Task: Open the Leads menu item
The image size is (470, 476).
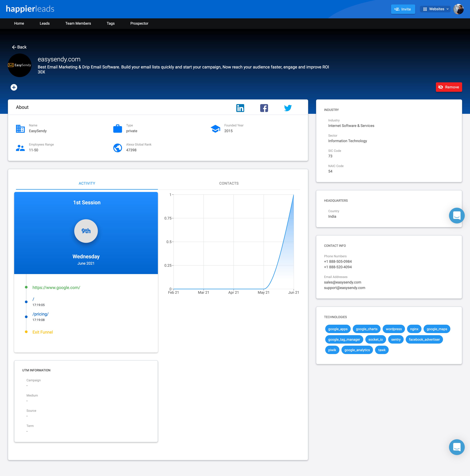Action: 45,23
